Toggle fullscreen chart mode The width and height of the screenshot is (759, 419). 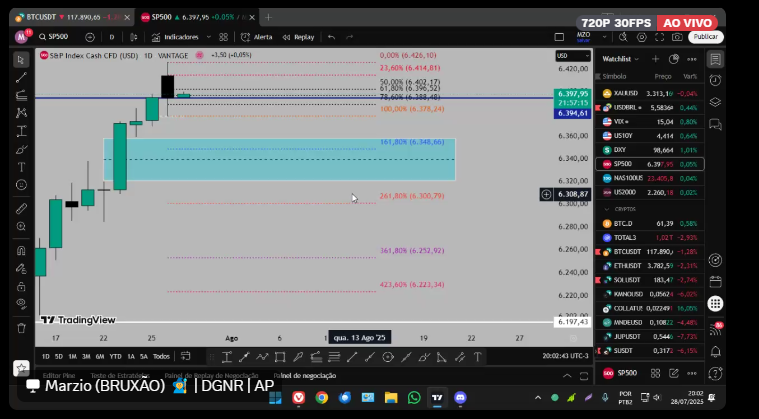(x=659, y=37)
